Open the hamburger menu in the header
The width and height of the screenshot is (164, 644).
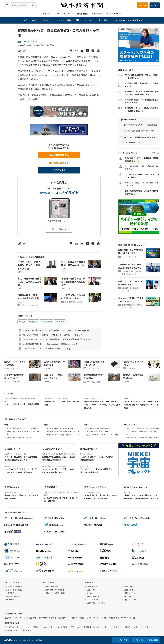click(x=7, y=5)
